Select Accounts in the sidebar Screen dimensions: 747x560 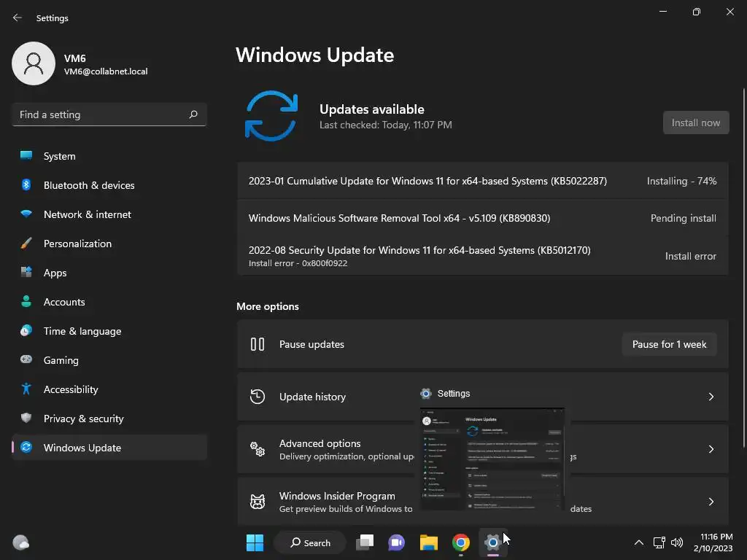click(x=109, y=302)
